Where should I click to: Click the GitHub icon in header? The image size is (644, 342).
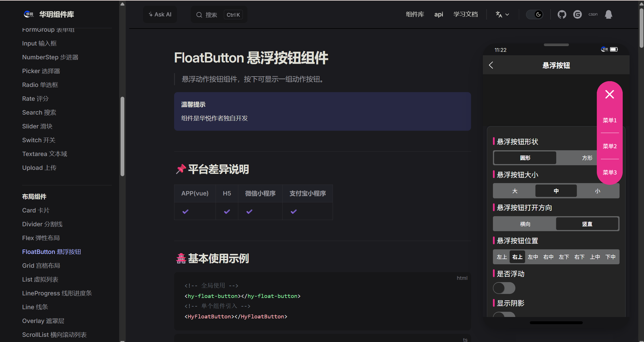(x=562, y=14)
